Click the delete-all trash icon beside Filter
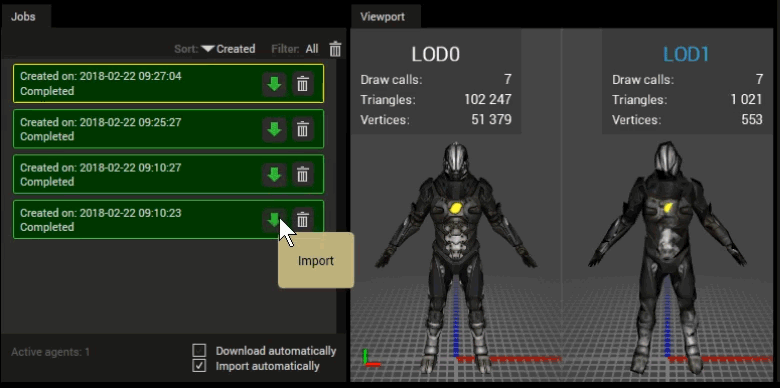This screenshot has height=388, width=780. pyautogui.click(x=335, y=49)
